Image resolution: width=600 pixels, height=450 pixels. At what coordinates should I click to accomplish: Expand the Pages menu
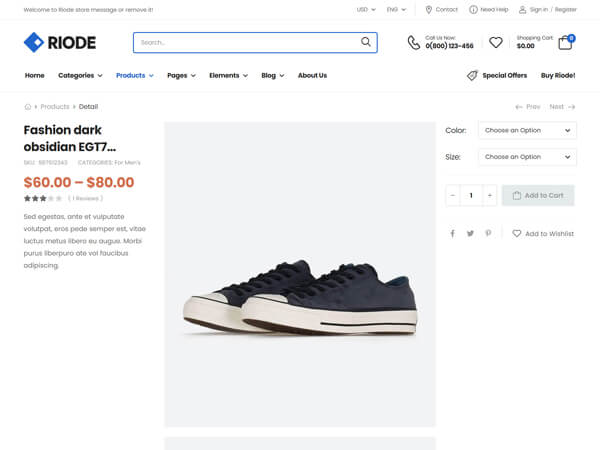click(181, 75)
